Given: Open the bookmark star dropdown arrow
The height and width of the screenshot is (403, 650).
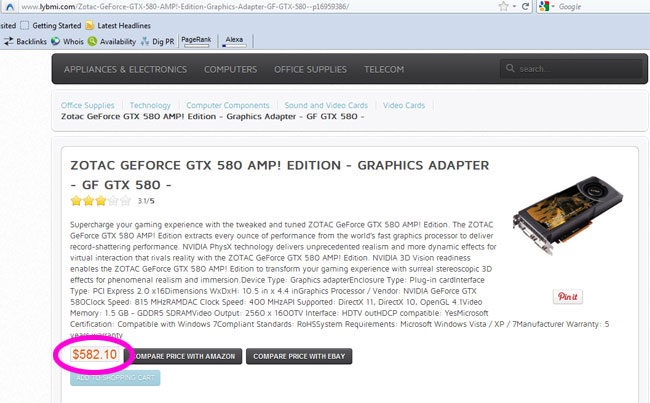Looking at the screenshot, I should pos(514,7).
